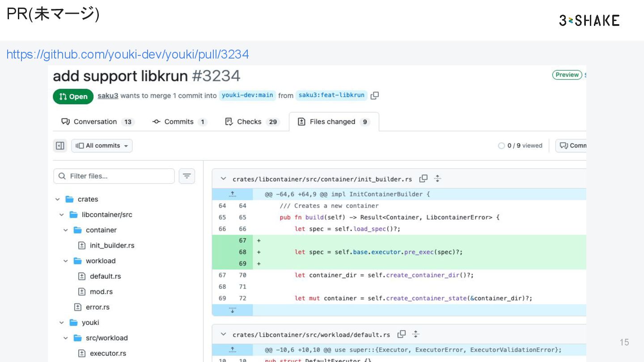Image resolution: width=644 pixels, height=362 pixels.
Task: Select the Files changed tab
Action: point(334,122)
